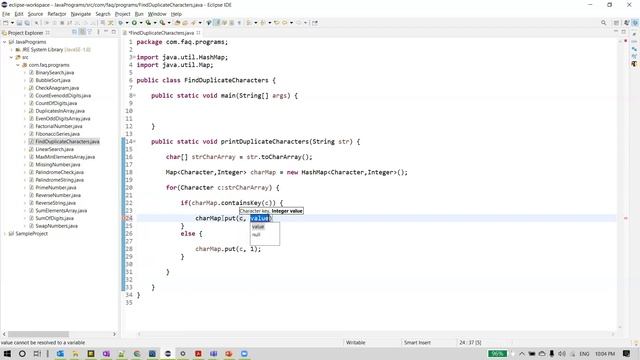
Task: Collapse printDuplicateCharacters fold on line 14
Action: (x=134, y=142)
